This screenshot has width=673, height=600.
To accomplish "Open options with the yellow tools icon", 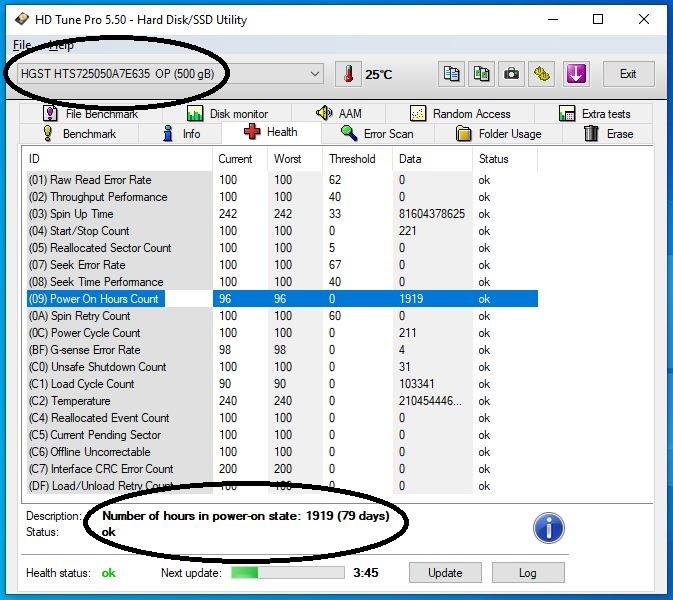I will (542, 74).
